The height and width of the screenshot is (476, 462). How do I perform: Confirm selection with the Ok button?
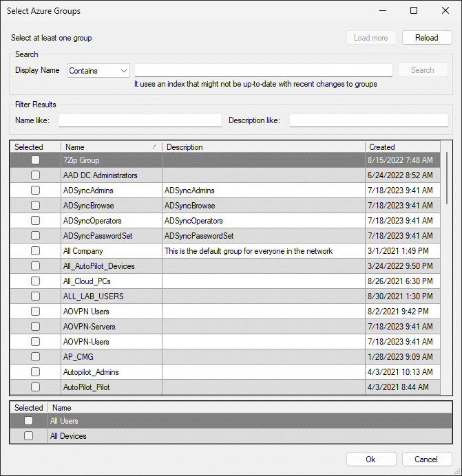(x=370, y=459)
